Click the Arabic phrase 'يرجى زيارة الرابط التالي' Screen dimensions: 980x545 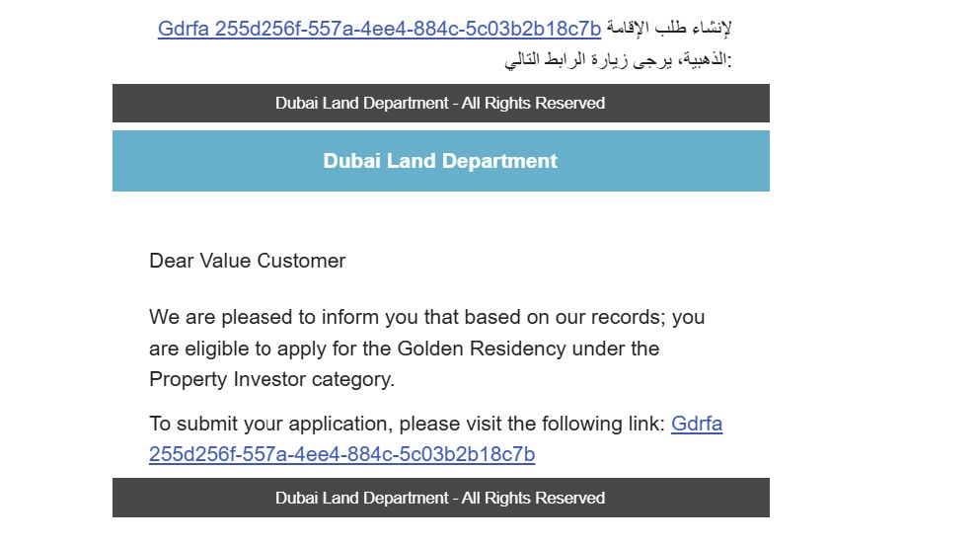click(x=582, y=59)
